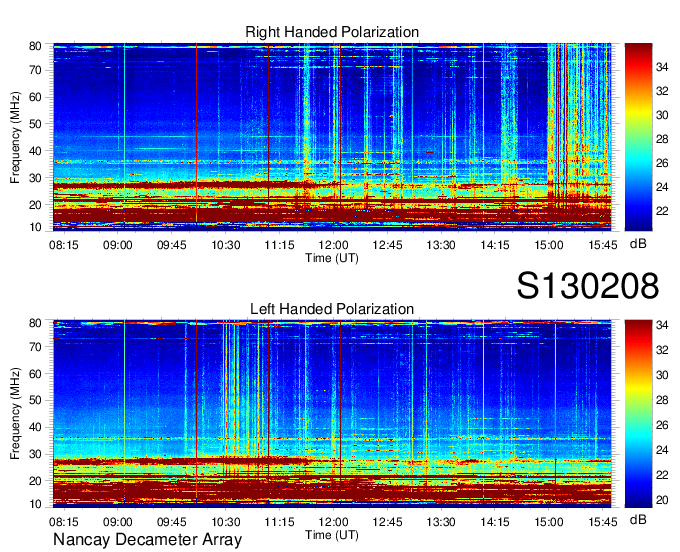The height and width of the screenshot is (552, 680).
Task: Click the 'dB' unit label of Right Handed colorbar
Action: [638, 244]
